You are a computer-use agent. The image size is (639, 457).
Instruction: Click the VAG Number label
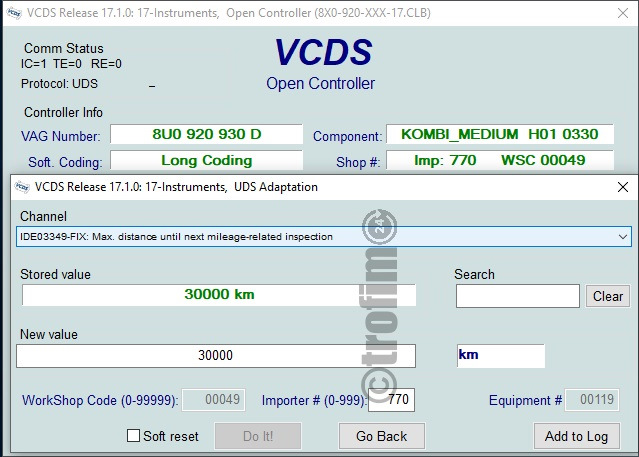pyautogui.click(x=60, y=136)
